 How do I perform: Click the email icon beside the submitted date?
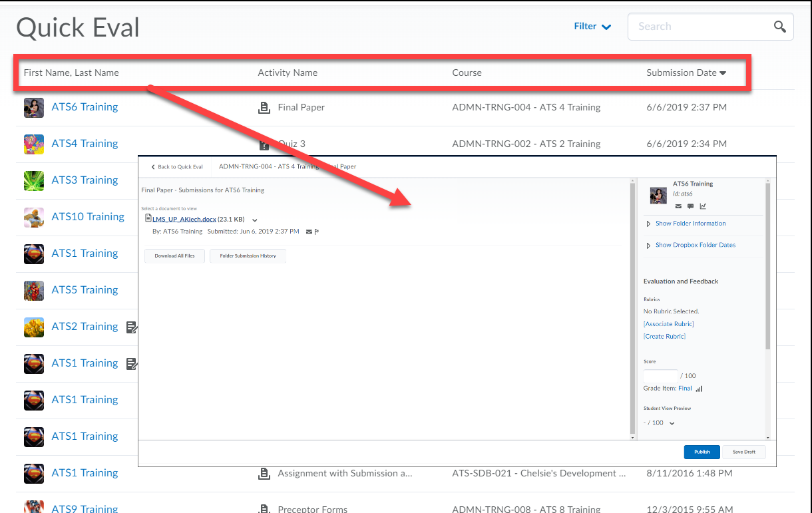(x=309, y=231)
